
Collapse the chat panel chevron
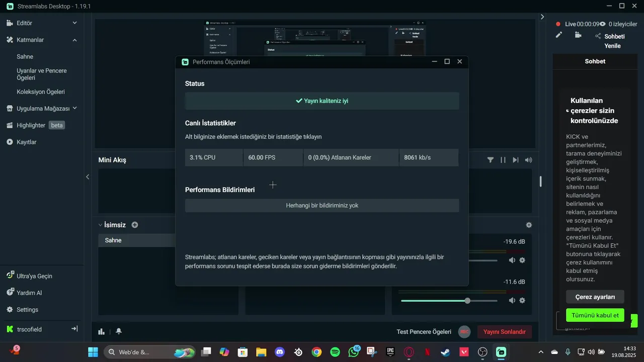542,17
